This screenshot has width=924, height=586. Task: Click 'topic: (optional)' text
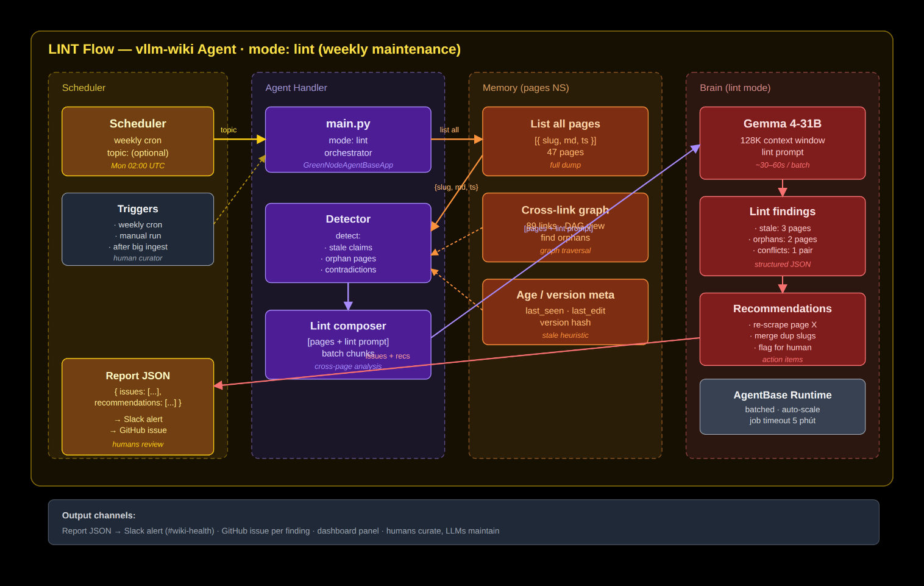138,153
